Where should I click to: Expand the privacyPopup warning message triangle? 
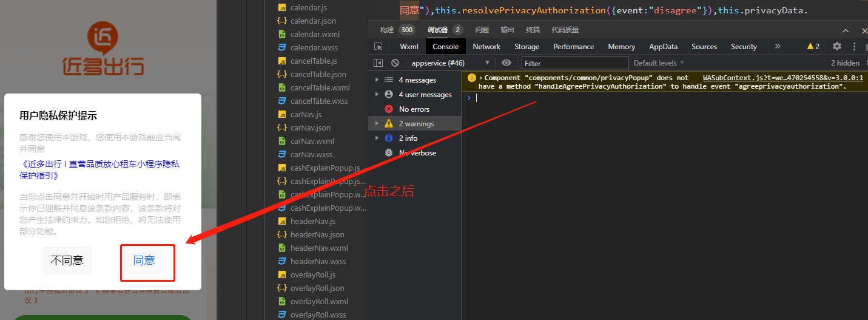point(482,78)
